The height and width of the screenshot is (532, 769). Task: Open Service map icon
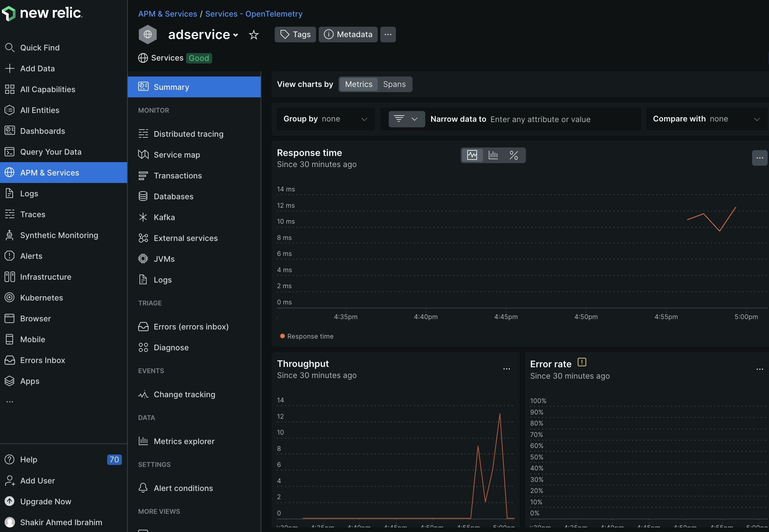(143, 154)
